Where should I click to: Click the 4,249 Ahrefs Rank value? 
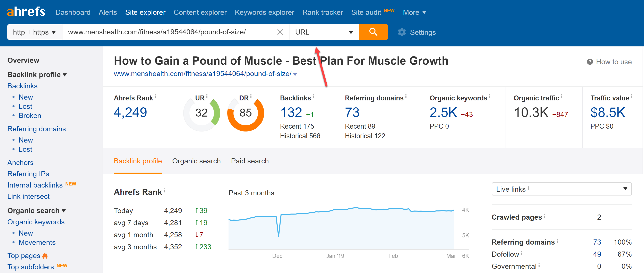click(130, 112)
